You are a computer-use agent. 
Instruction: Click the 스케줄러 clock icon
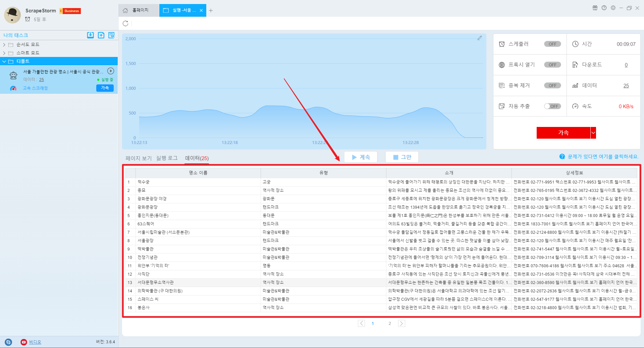[x=502, y=44]
